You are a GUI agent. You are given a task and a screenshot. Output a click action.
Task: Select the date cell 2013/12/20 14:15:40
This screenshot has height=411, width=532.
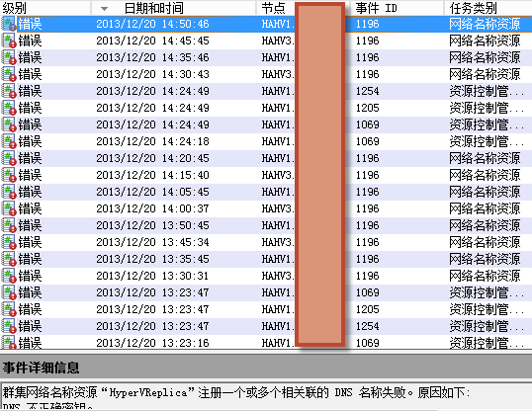point(152,175)
